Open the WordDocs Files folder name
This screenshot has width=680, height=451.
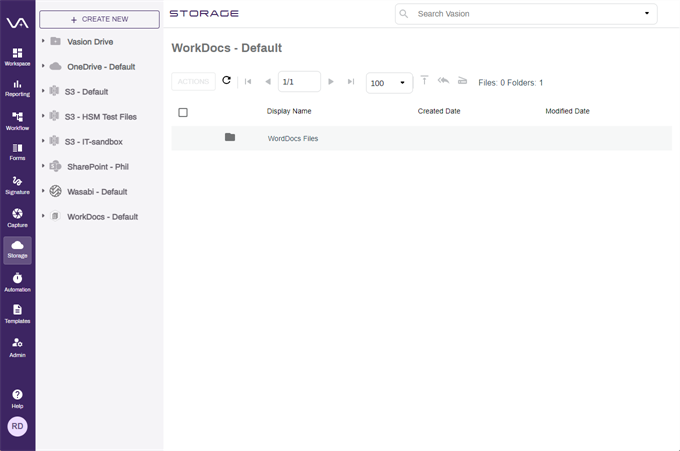click(293, 138)
